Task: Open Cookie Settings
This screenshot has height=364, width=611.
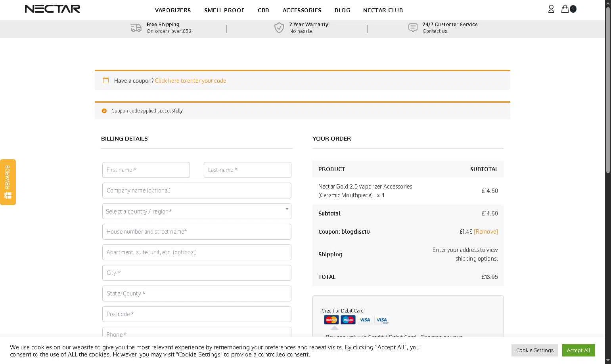Action: 535,350
